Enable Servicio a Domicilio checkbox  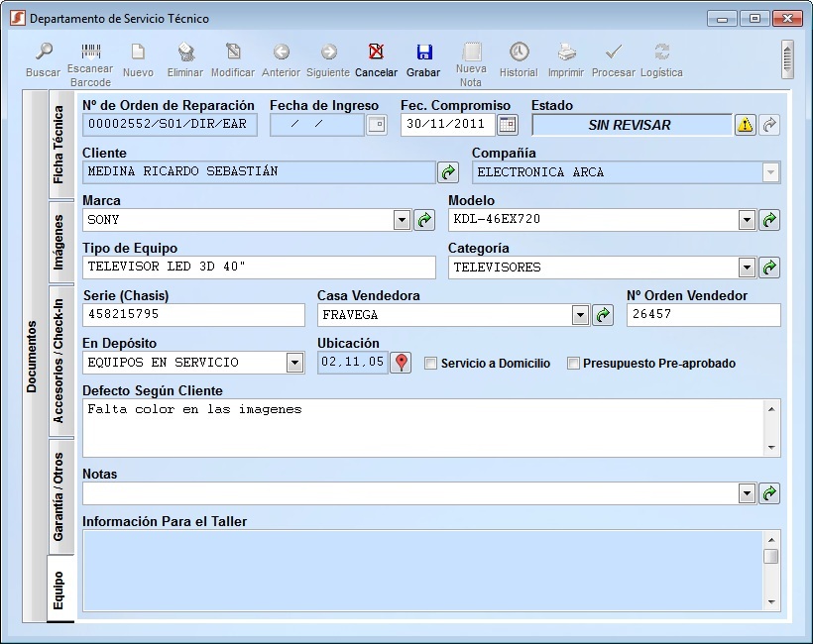[x=430, y=364]
